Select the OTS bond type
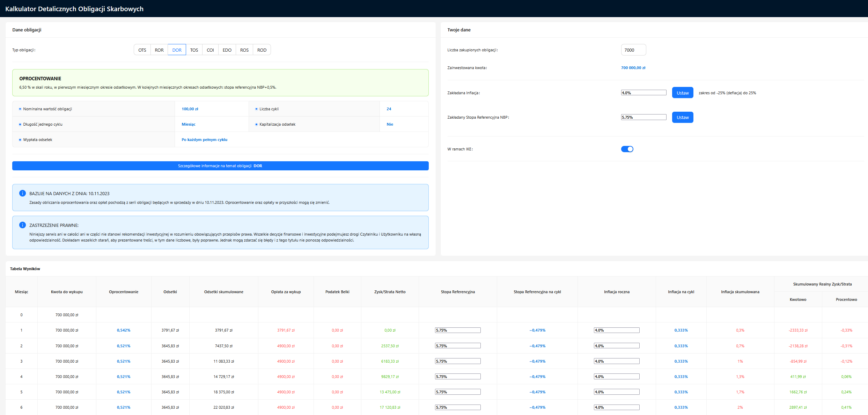Viewport: 868px width, 415px height. click(x=142, y=50)
